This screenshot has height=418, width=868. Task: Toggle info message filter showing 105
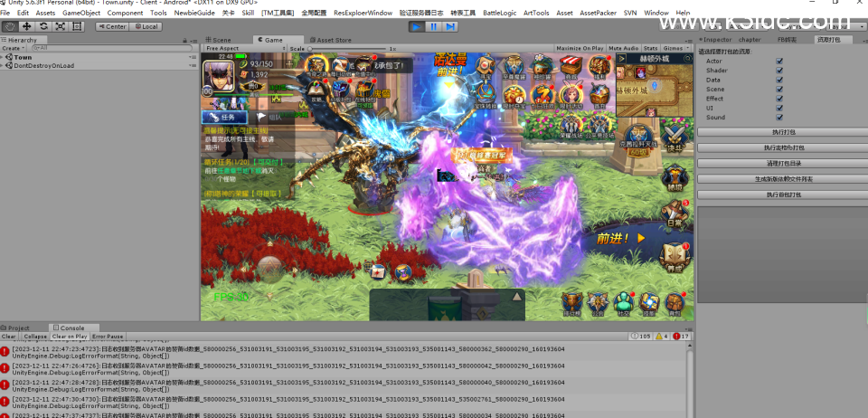(641, 337)
